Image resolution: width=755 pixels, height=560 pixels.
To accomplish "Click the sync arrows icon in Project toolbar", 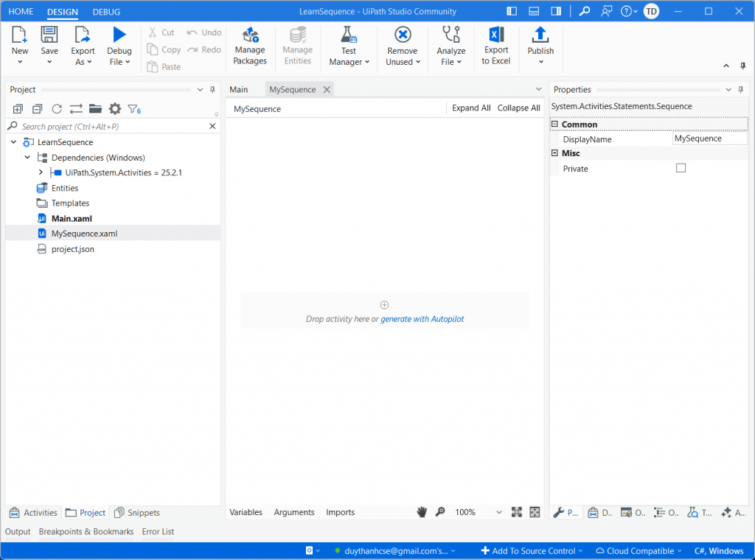I will coord(76,109).
